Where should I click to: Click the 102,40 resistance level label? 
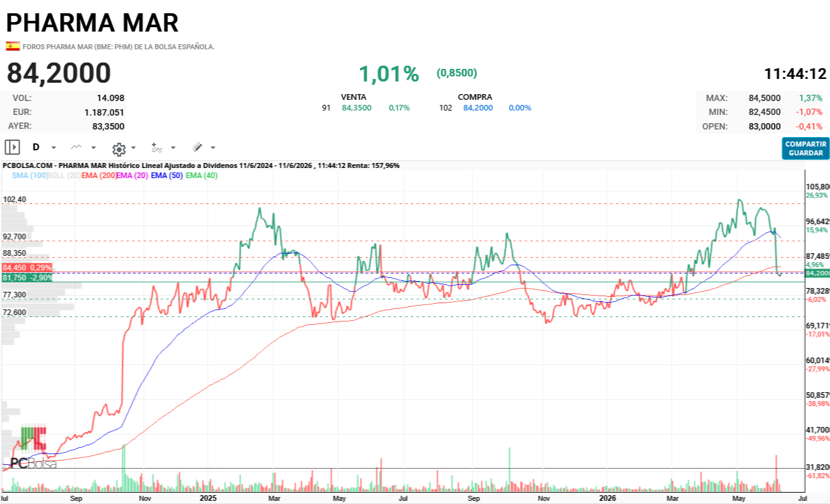[x=15, y=200]
